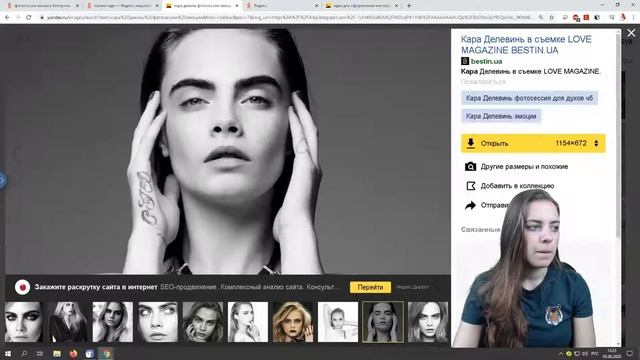640x360 pixels.
Task: Open Task View from the taskbar
Action: tap(40, 353)
